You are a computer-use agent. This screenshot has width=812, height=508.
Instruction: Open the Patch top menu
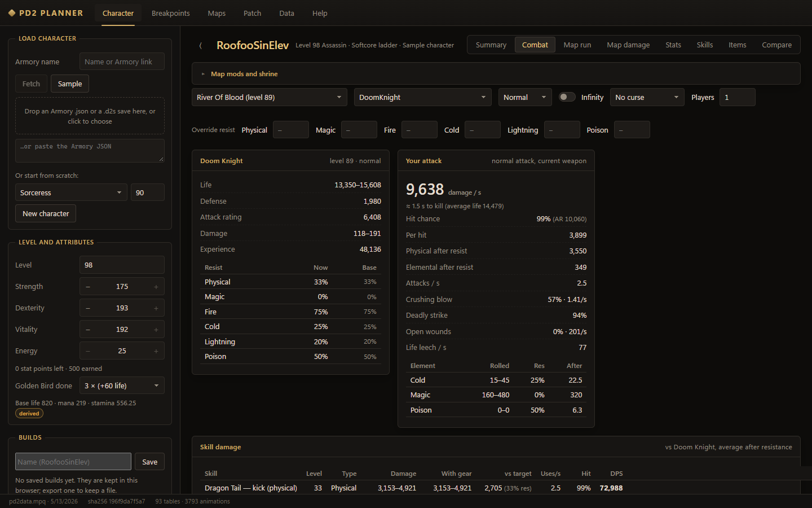click(x=252, y=13)
